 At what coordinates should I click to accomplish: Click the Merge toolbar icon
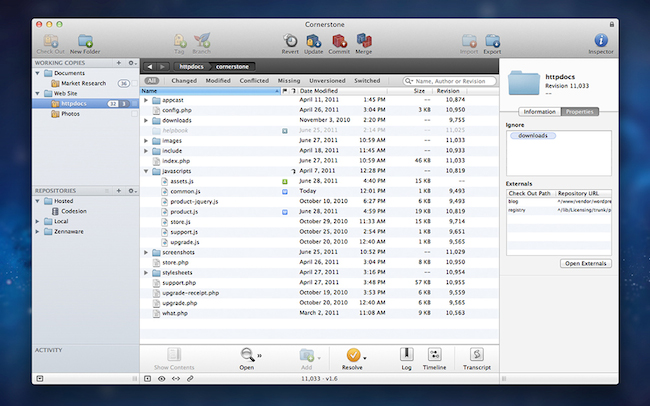pos(363,39)
